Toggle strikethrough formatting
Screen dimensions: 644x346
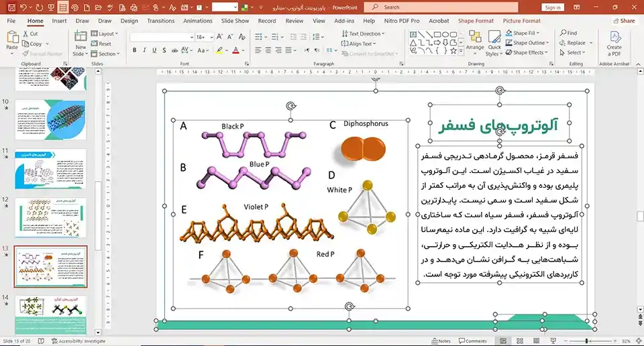pyautogui.click(x=174, y=50)
